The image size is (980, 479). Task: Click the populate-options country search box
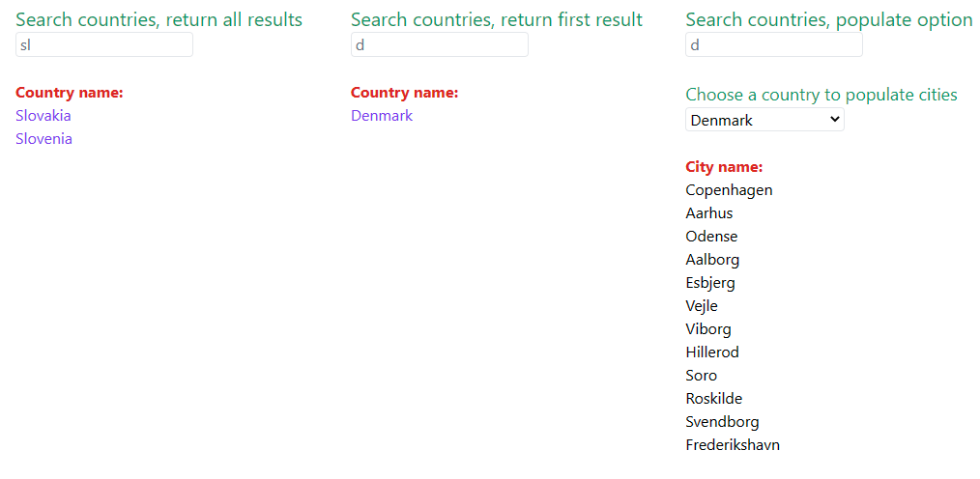(774, 45)
